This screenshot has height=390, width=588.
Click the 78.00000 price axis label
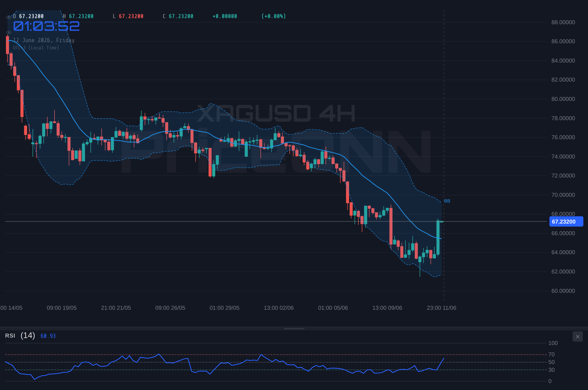(563, 118)
